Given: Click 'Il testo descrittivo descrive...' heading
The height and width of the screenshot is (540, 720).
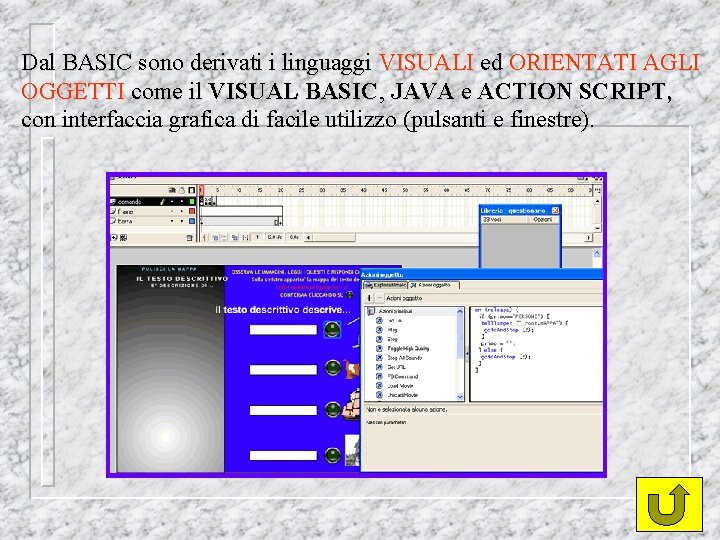Looking at the screenshot, I should [283, 310].
